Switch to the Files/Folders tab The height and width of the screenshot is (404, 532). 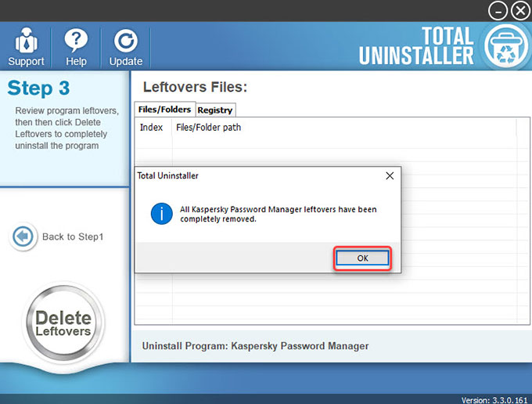click(x=164, y=110)
